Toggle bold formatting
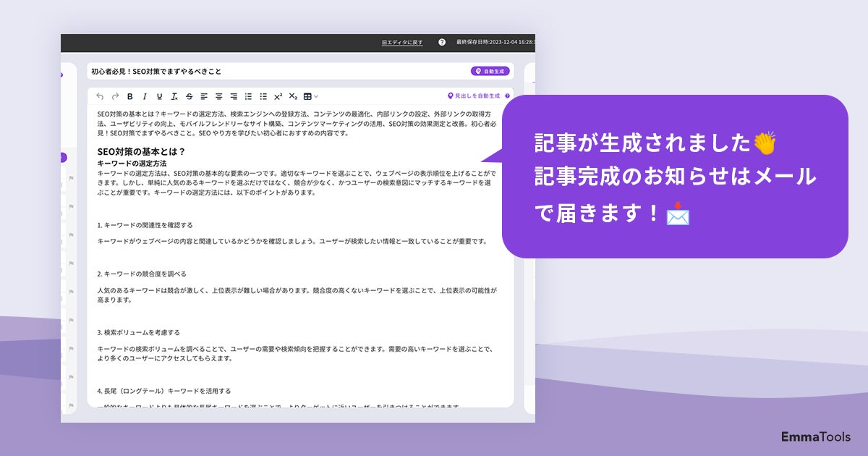Viewport: 868px width, 456px height. [x=130, y=96]
